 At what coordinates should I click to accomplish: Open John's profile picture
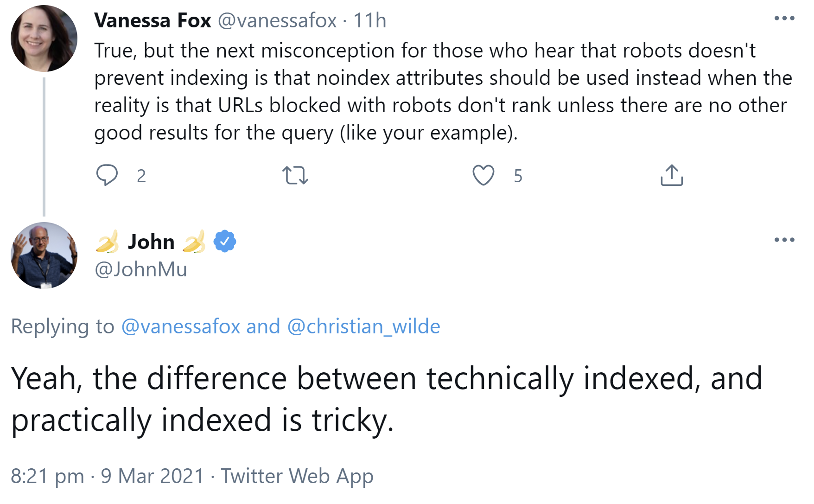(x=44, y=255)
